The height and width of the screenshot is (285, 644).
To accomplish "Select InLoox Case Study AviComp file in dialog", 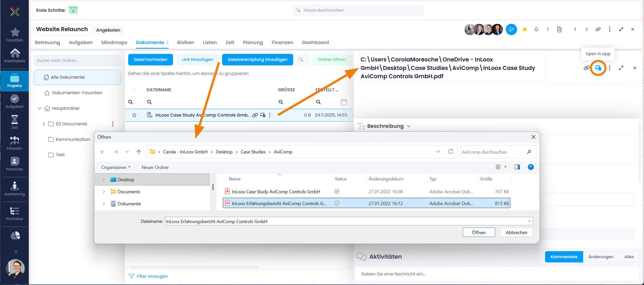I will 366,192.
